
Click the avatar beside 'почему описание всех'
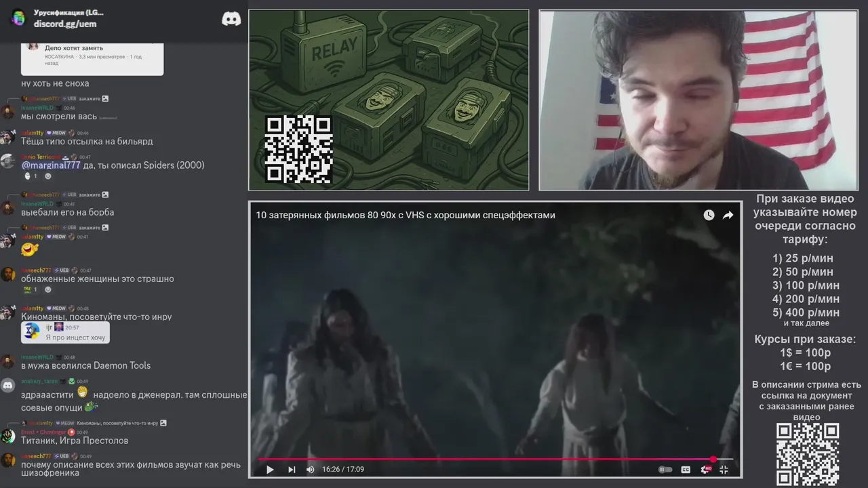pos(8,461)
